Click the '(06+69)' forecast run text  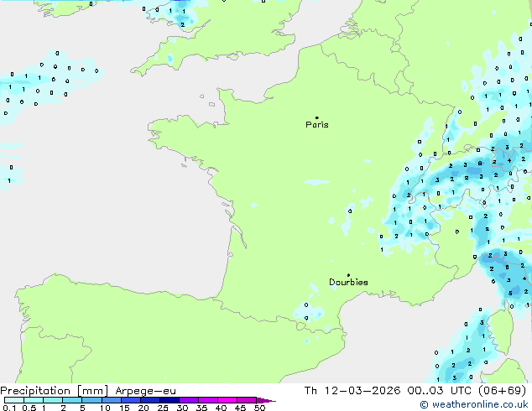click(502, 391)
